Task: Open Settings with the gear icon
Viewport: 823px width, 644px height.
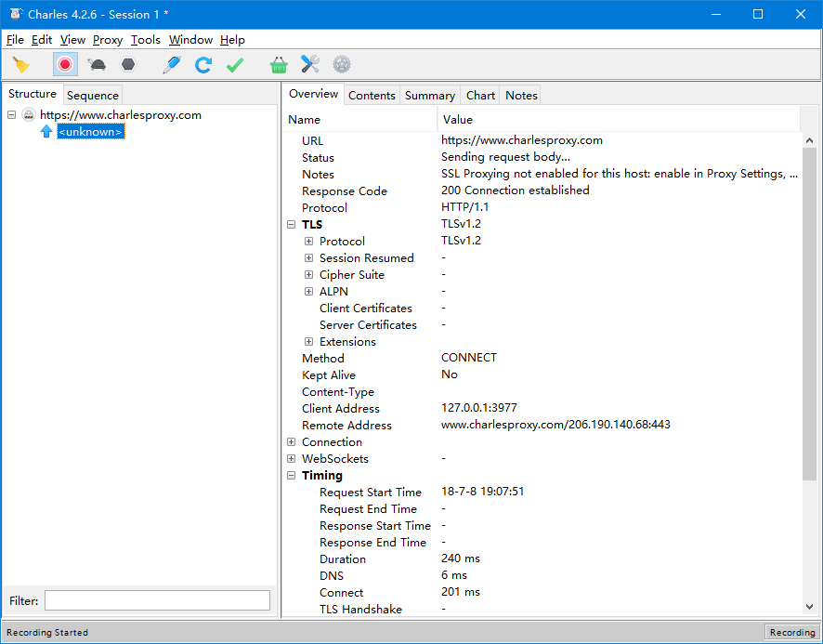Action: 342,65
